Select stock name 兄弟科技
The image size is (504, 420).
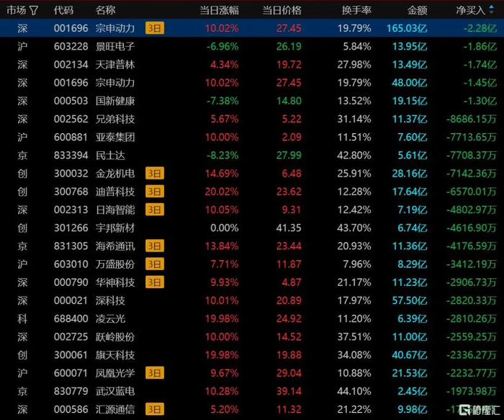(x=115, y=119)
